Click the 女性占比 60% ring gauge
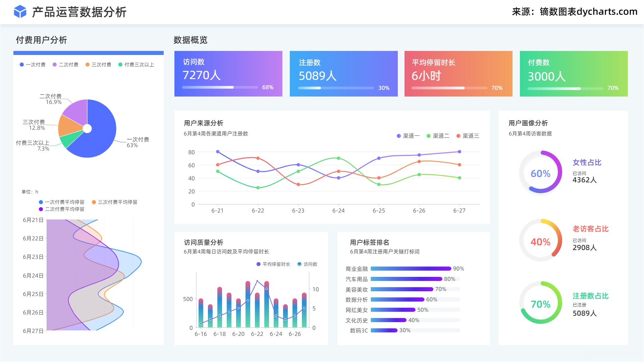Viewport: 644px width, 362px height. click(540, 172)
